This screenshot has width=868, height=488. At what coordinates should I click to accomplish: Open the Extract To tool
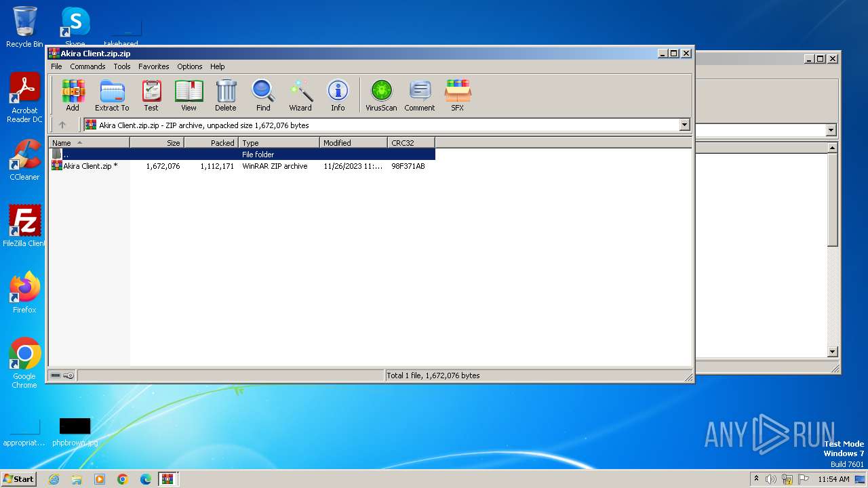[112, 96]
